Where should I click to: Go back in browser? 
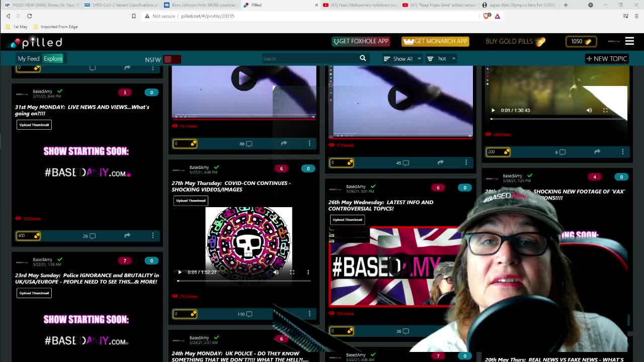[x=8, y=16]
